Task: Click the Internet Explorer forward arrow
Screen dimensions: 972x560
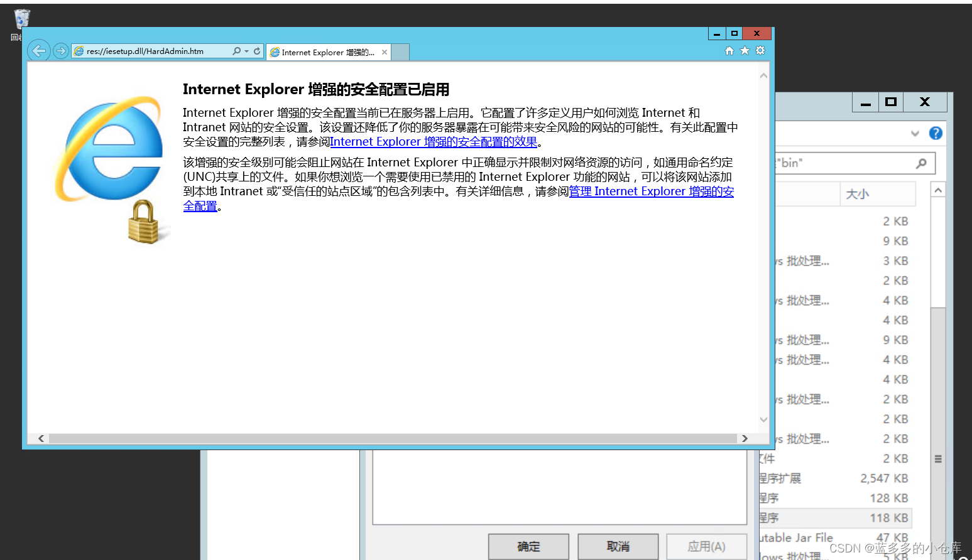Action: click(61, 51)
